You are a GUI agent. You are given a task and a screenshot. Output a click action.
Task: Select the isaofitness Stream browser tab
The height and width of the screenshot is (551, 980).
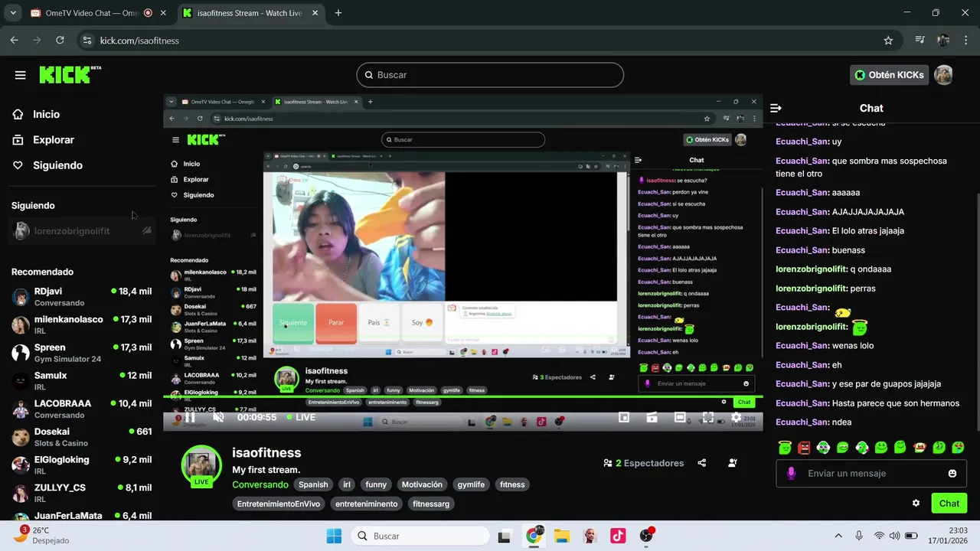click(x=250, y=13)
